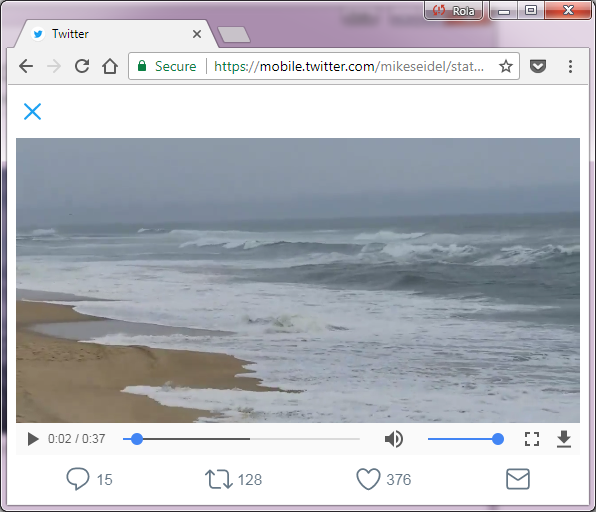596x512 pixels.
Task: Bookmark this page with the star icon
Action: [506, 66]
